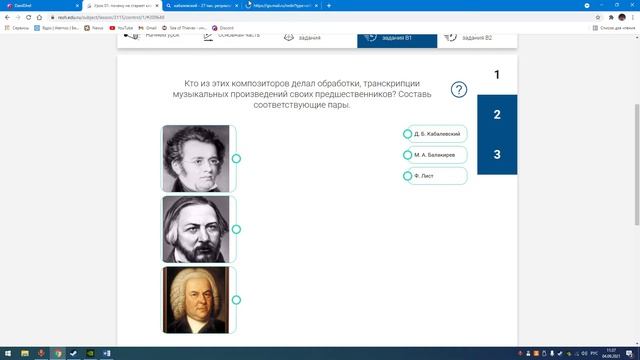Click the page vertical scrollbar thumb

637,164
